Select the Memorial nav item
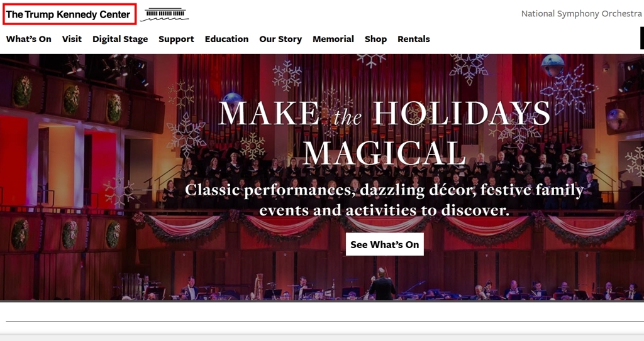 pyautogui.click(x=333, y=39)
